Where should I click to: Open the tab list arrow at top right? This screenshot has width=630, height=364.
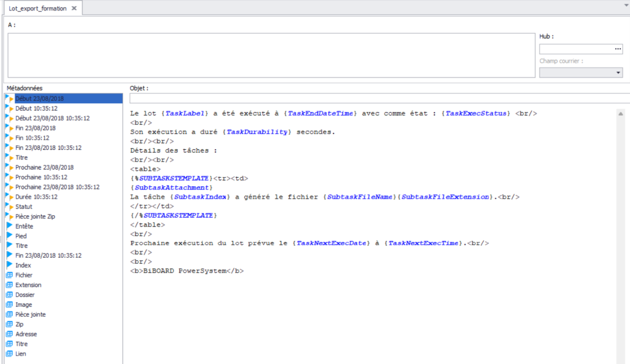626,5
